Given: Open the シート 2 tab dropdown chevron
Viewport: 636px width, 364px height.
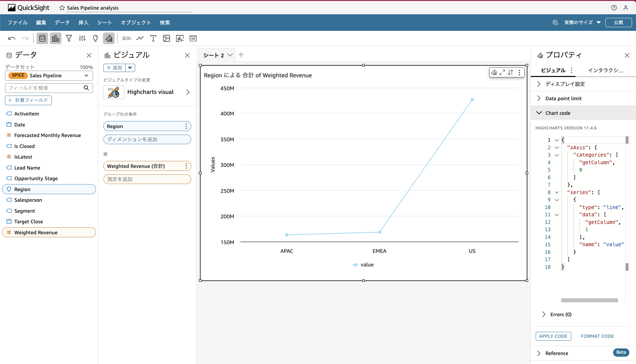Looking at the screenshot, I should pos(230,55).
